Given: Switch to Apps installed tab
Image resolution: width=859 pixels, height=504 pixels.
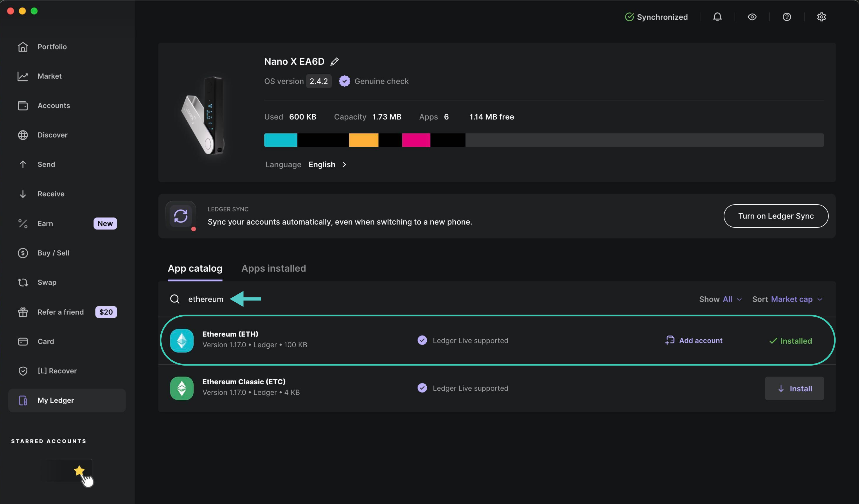Looking at the screenshot, I should (274, 269).
